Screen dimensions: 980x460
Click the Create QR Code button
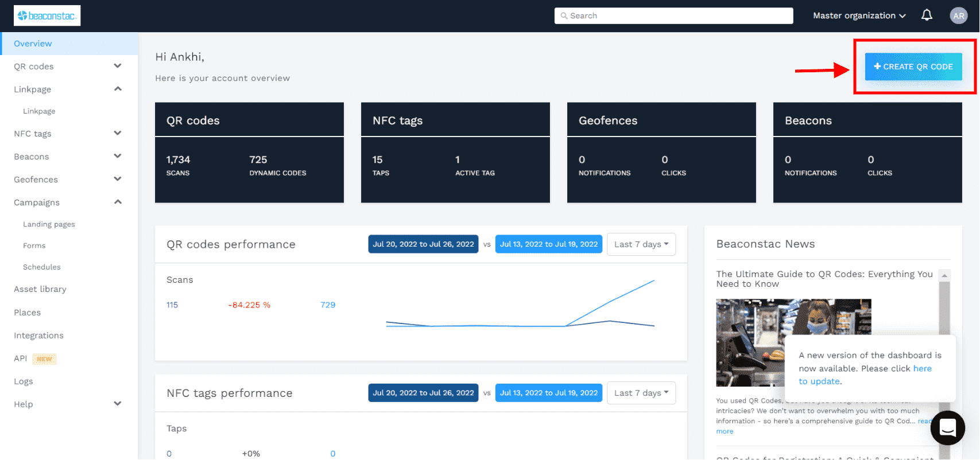(x=913, y=67)
